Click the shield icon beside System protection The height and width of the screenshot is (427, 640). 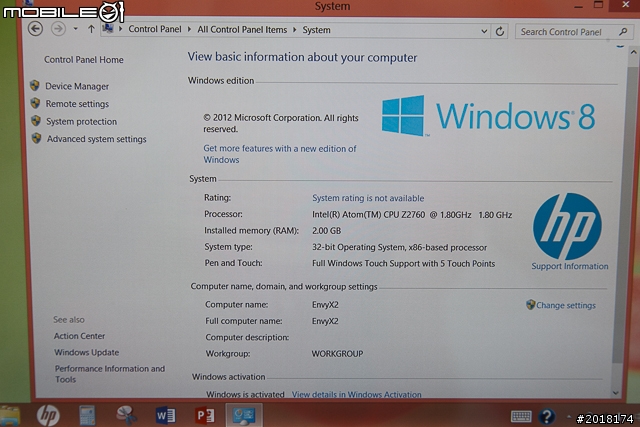[36, 120]
